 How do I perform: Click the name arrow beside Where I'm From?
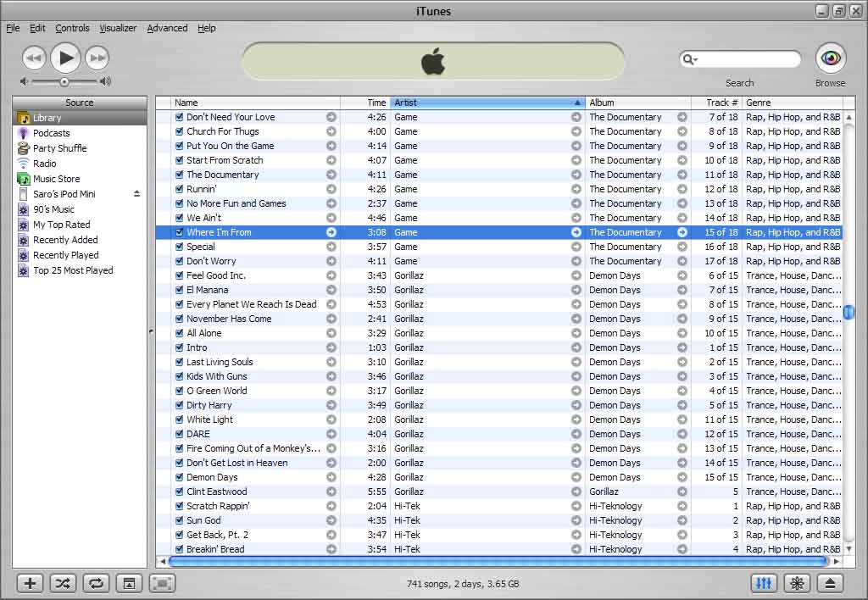(x=331, y=232)
